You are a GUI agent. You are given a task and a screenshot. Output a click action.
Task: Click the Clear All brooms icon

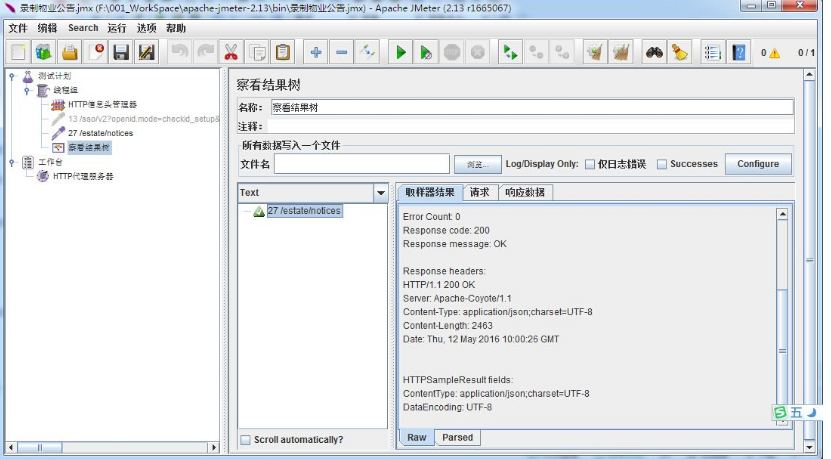point(621,52)
